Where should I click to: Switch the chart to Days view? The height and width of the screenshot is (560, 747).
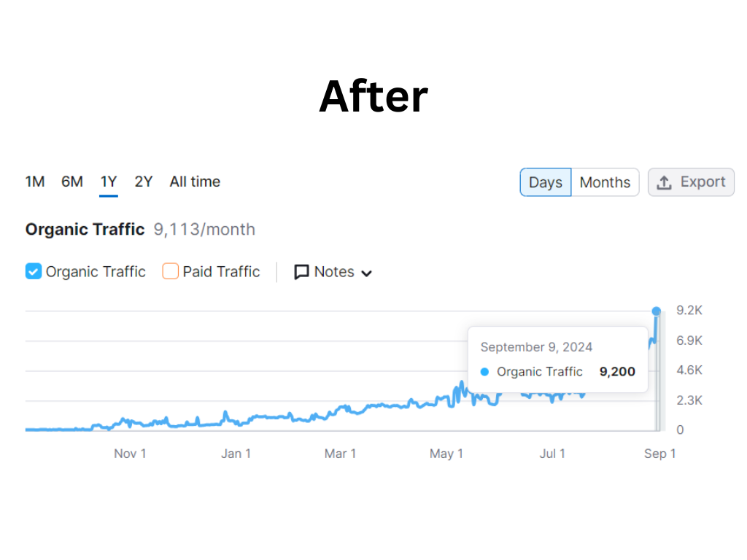[x=545, y=182]
